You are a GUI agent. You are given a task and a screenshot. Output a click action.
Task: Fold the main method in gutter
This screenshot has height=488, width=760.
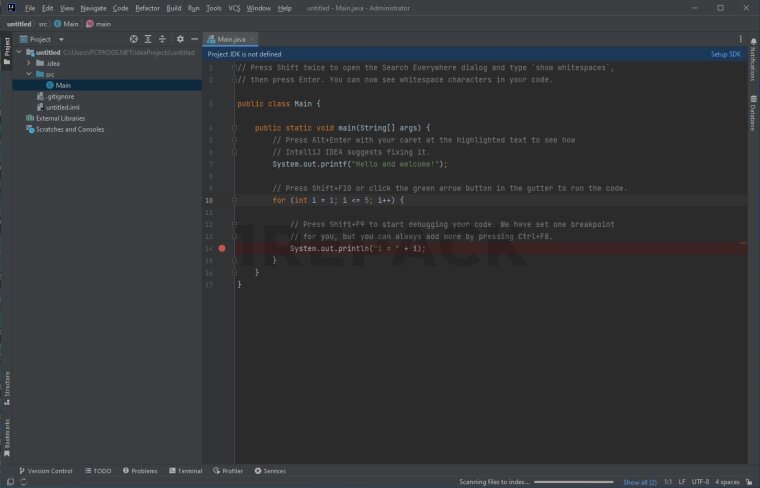235,128
